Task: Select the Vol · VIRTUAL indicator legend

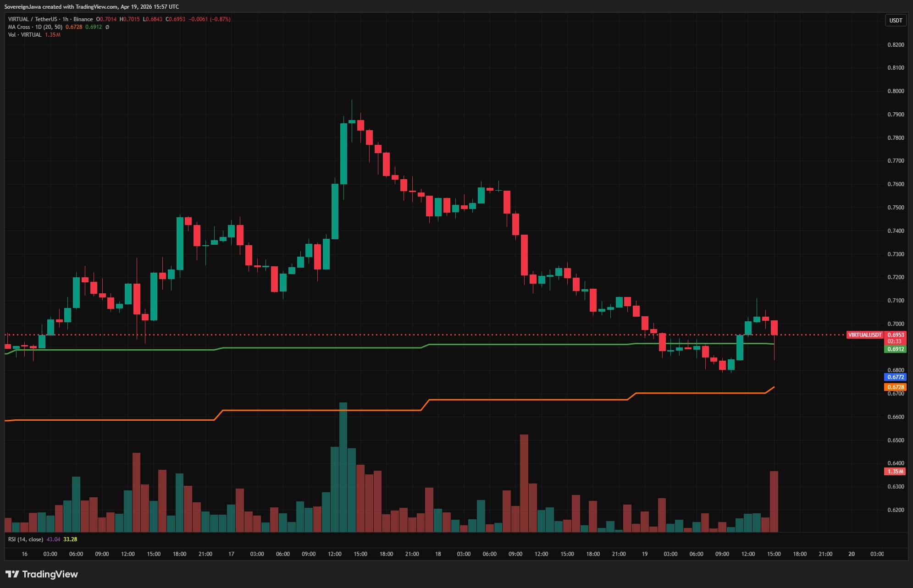Action: [25, 35]
